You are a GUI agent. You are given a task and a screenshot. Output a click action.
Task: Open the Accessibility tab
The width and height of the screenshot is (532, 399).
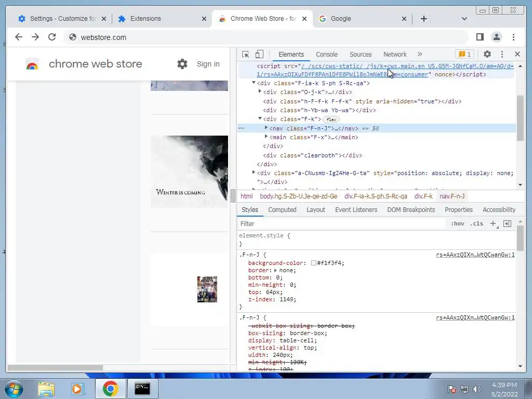point(499,210)
